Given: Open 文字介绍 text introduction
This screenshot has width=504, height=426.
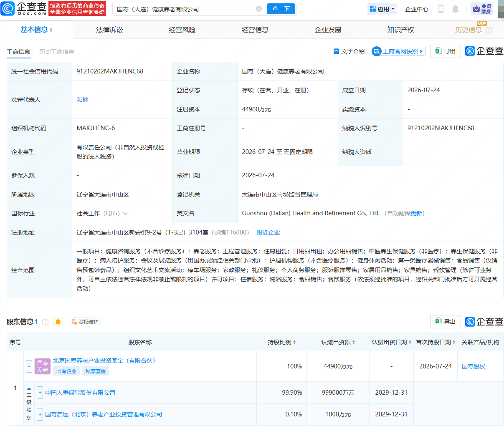Looking at the screenshot, I should point(349,51).
